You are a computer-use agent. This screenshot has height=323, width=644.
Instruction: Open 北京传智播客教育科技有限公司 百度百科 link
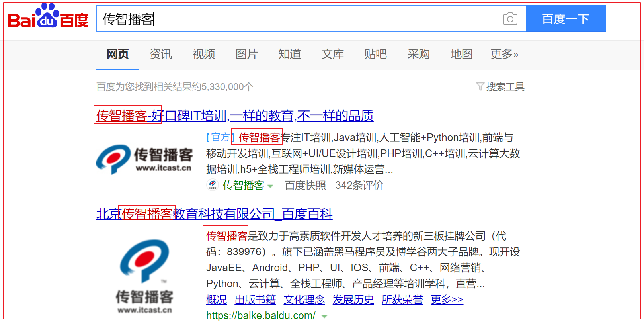215,214
